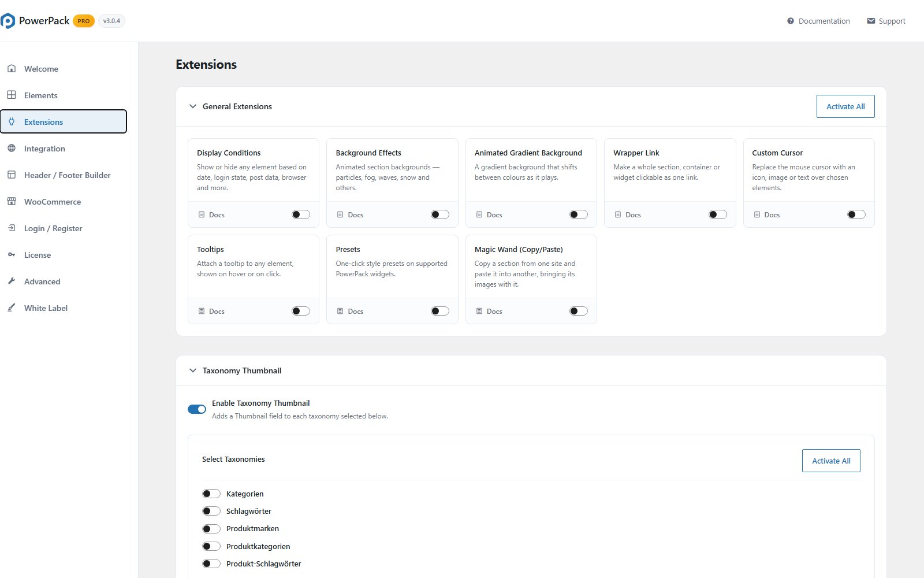The image size is (924, 578).
Task: Open Docs link for Presets card
Action: 350,311
